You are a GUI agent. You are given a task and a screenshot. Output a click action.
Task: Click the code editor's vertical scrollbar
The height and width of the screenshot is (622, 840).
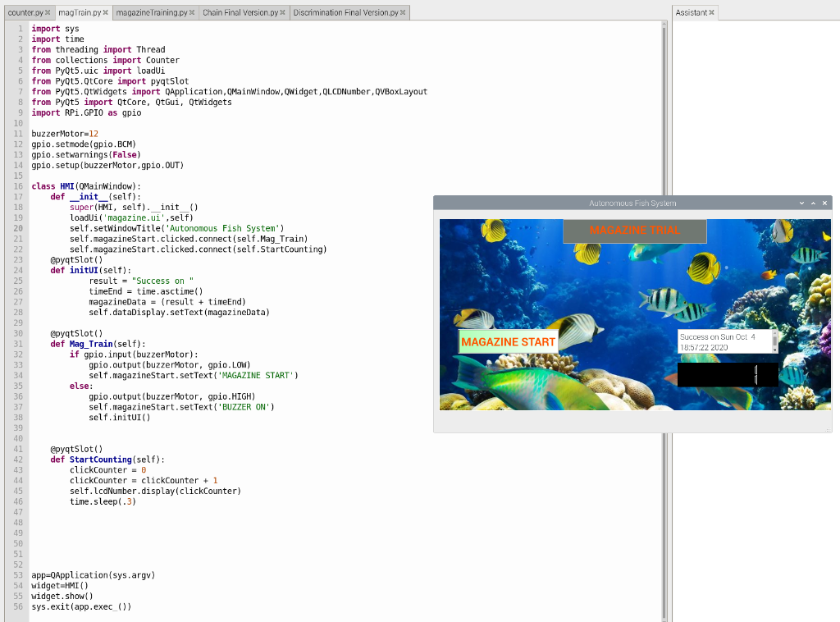click(x=664, y=322)
